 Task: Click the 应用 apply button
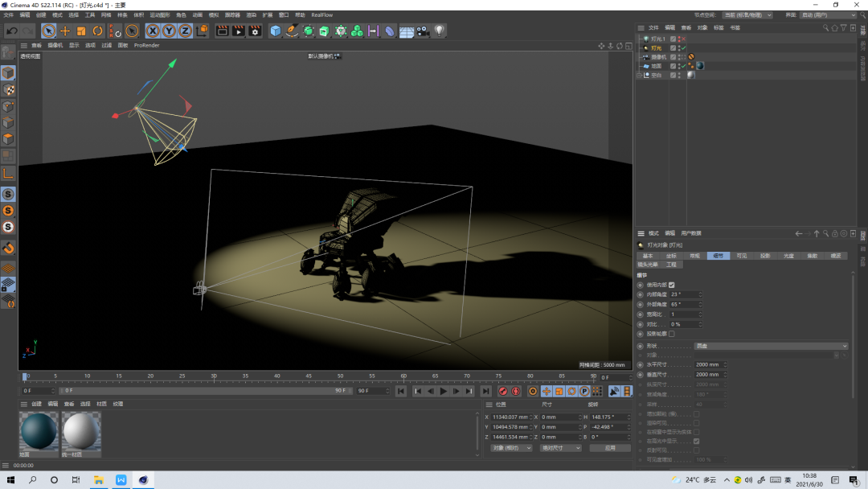coord(610,448)
